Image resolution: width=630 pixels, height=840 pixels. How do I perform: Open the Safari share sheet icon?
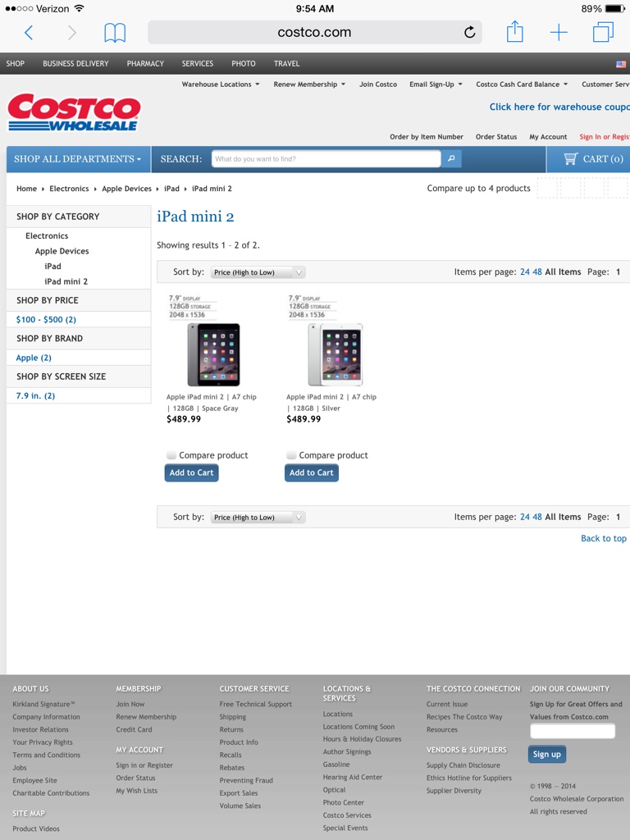(x=515, y=32)
